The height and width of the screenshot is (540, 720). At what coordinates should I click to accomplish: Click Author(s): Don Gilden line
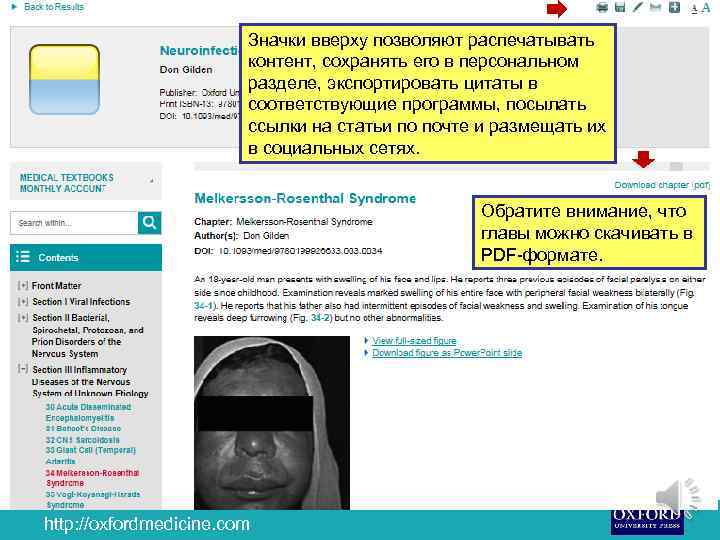(242, 236)
